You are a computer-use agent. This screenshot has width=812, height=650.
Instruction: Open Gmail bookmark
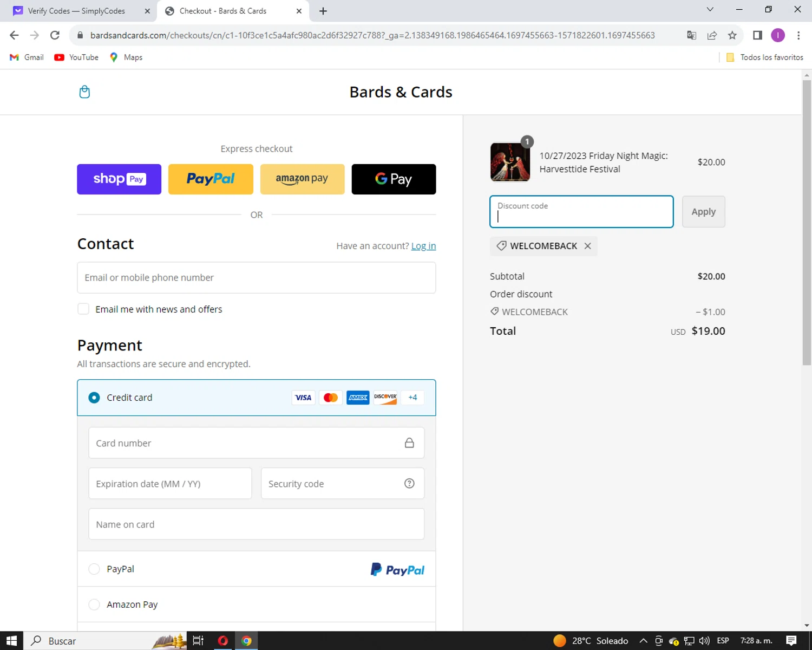[x=27, y=57]
